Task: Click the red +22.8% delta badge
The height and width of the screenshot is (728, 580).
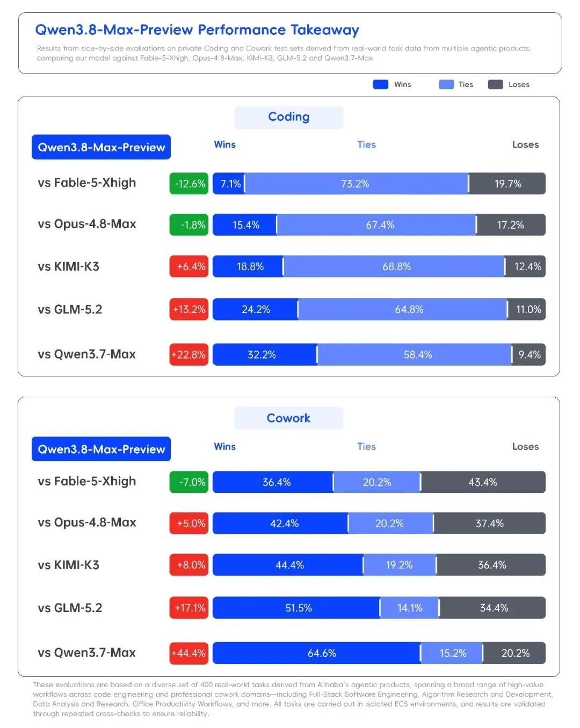Action: pyautogui.click(x=189, y=354)
